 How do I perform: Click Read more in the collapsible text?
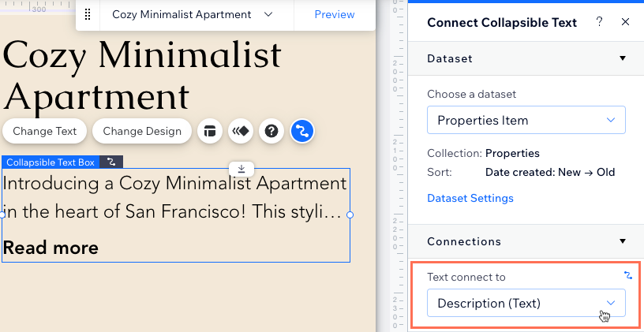pos(51,248)
